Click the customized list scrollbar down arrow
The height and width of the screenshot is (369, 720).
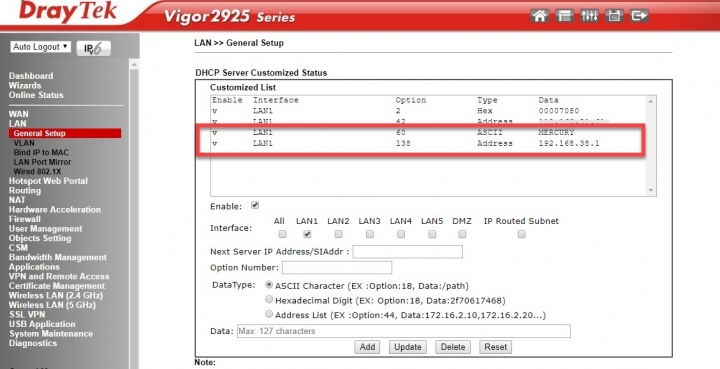tap(651, 190)
